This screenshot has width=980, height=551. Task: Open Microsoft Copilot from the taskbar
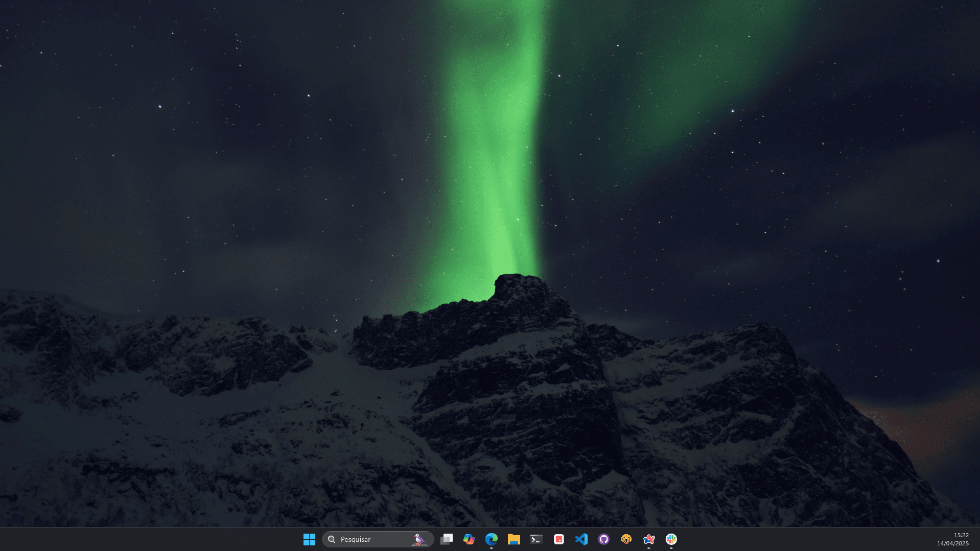[469, 539]
